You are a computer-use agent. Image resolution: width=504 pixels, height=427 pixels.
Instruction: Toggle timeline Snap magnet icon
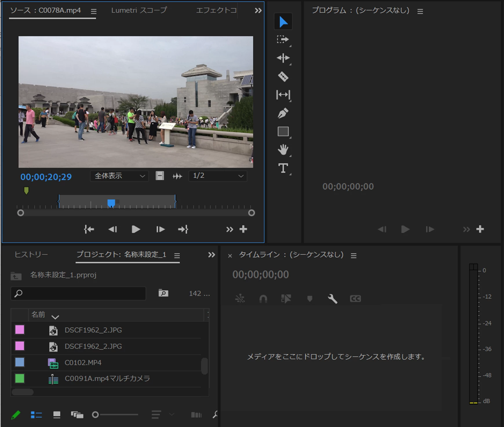pyautogui.click(x=263, y=299)
